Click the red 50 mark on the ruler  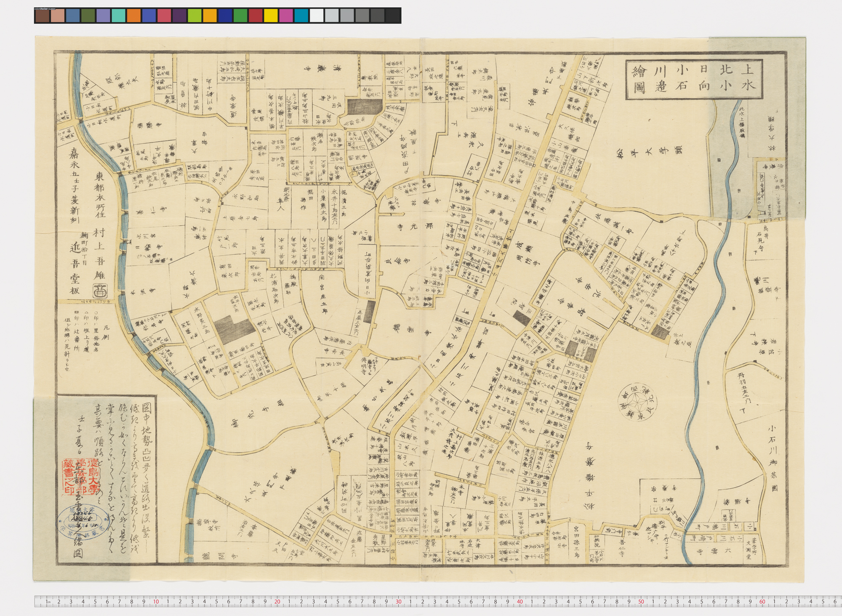point(641,602)
